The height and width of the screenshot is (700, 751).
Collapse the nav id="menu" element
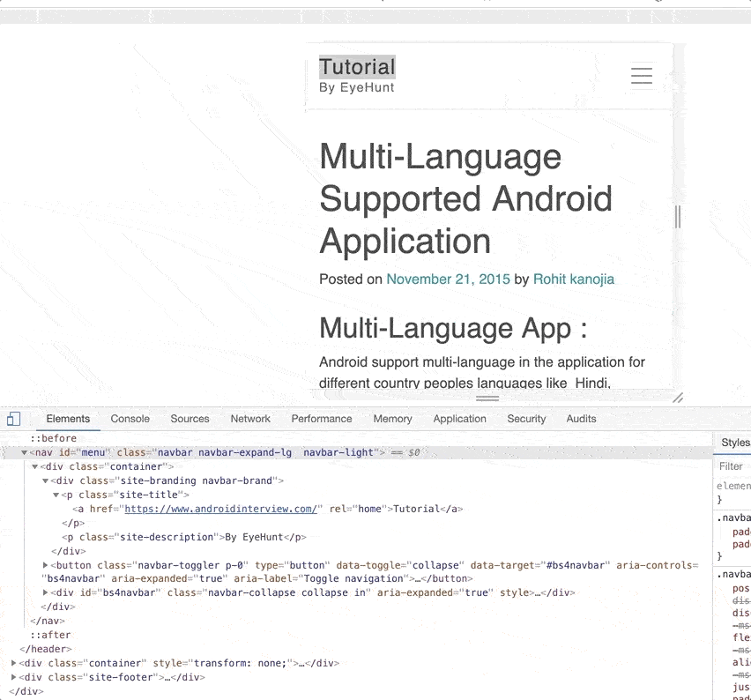25,452
